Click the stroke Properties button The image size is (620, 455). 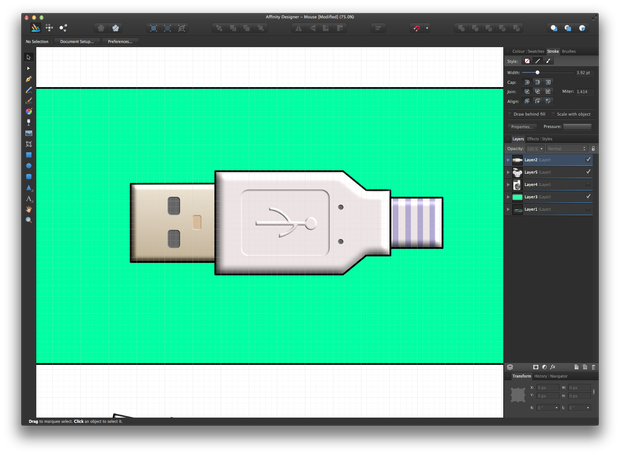522,127
